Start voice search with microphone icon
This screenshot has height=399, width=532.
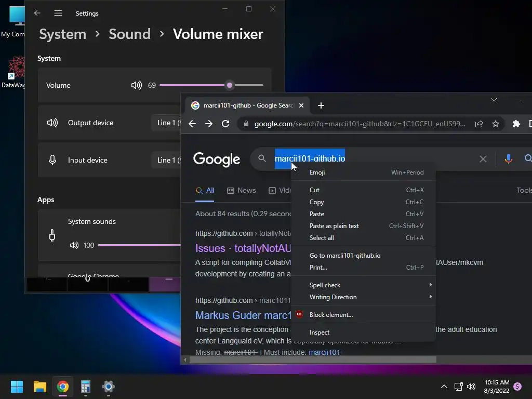coord(508,158)
